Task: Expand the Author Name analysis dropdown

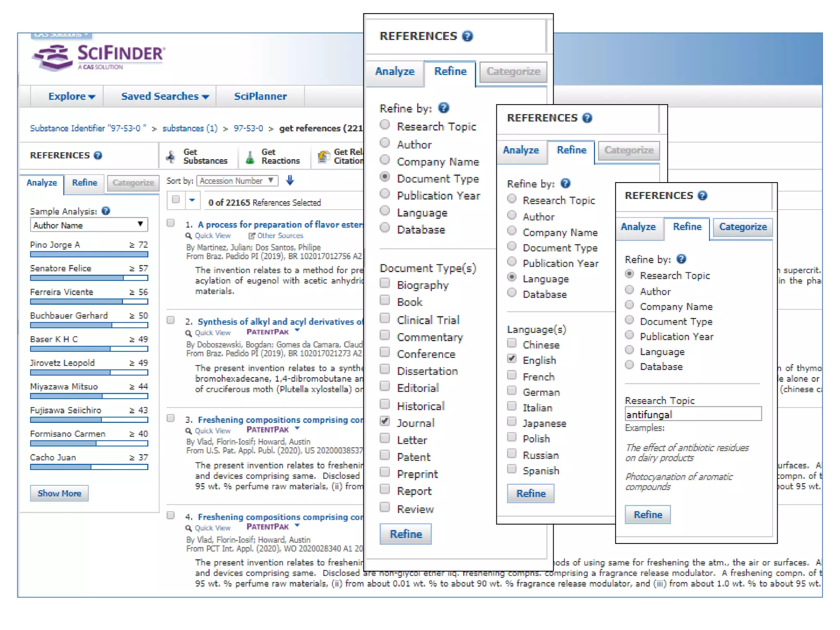Action: click(89, 225)
